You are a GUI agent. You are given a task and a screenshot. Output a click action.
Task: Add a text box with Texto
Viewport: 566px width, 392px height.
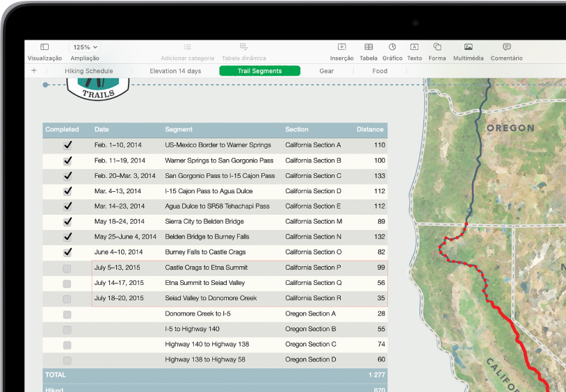pos(414,47)
